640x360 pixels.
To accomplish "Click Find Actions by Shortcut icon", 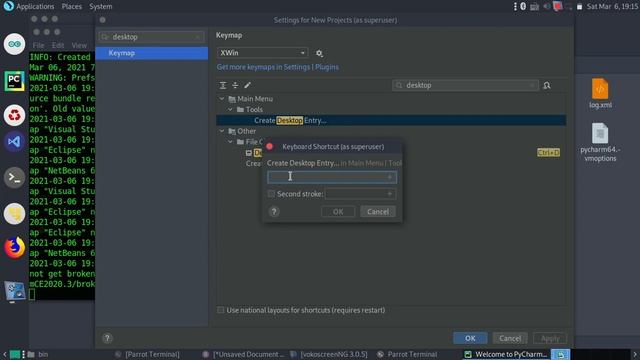I will [547, 85].
